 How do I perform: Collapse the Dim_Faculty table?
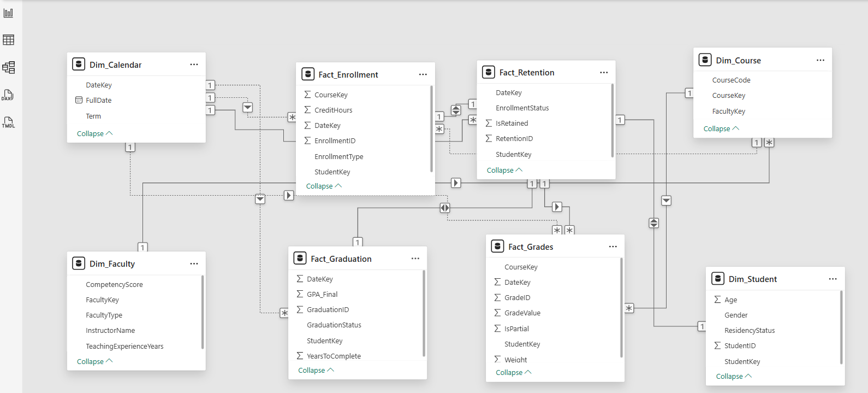pyautogui.click(x=94, y=361)
